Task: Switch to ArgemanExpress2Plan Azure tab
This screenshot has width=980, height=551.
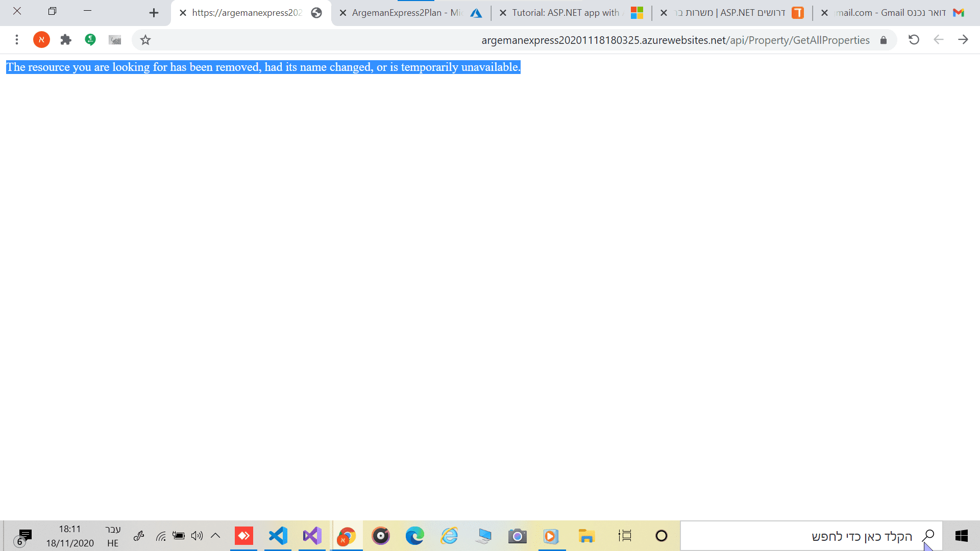Action: tap(408, 13)
